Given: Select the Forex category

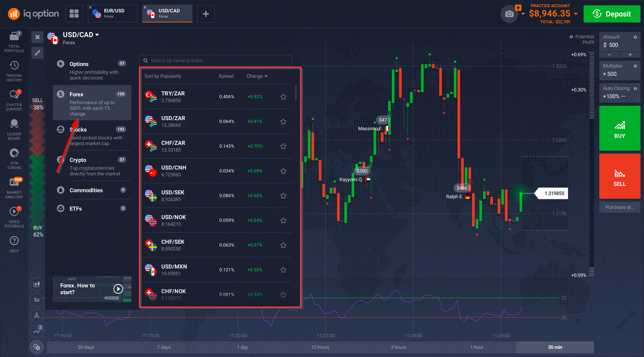Looking at the screenshot, I should pyautogui.click(x=92, y=103).
